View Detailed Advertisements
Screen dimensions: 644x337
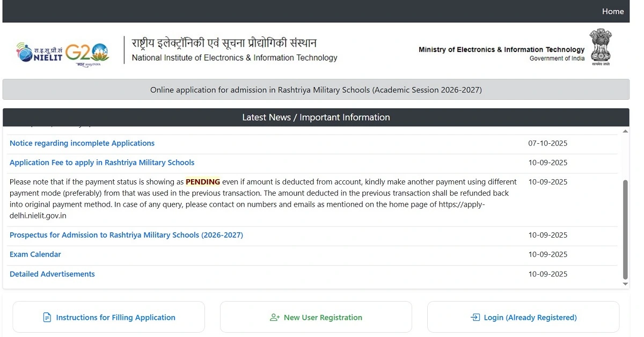52,274
